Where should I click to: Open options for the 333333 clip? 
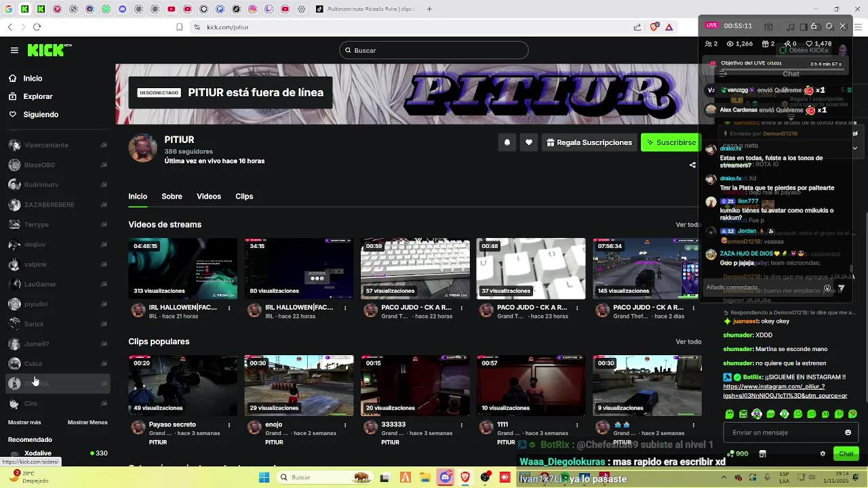461,425
